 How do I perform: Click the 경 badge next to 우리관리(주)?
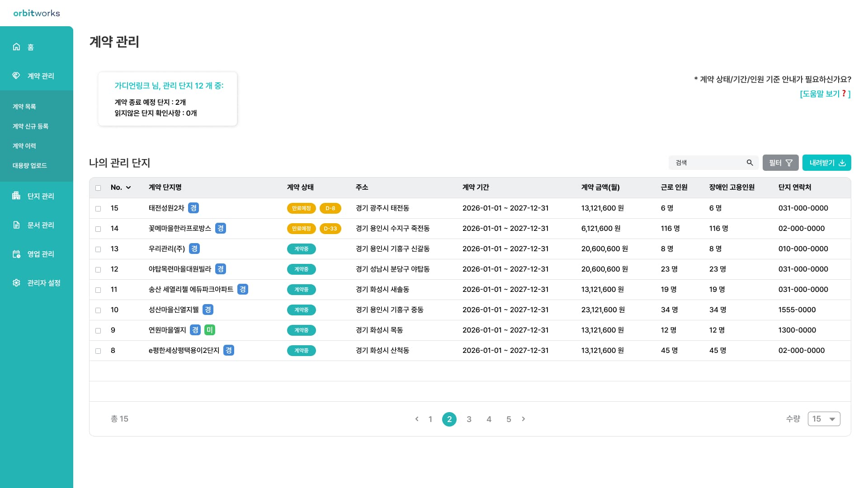pos(194,249)
